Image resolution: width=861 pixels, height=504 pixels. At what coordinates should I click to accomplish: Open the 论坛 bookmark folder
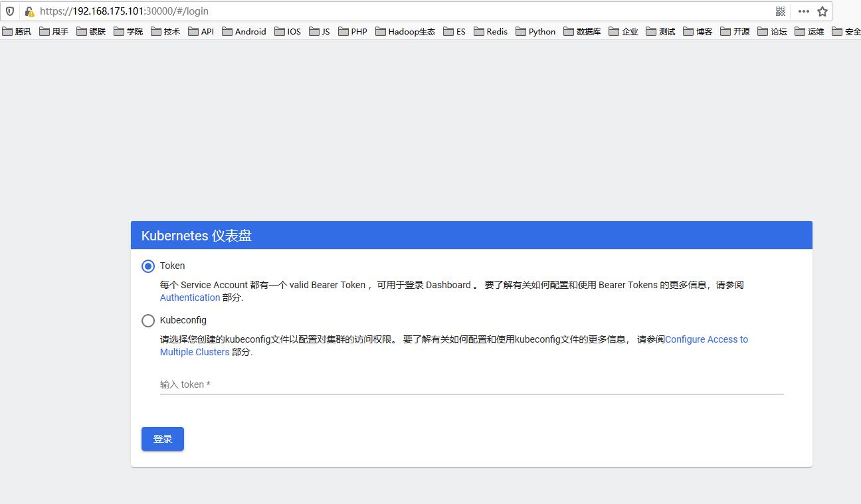pos(772,31)
